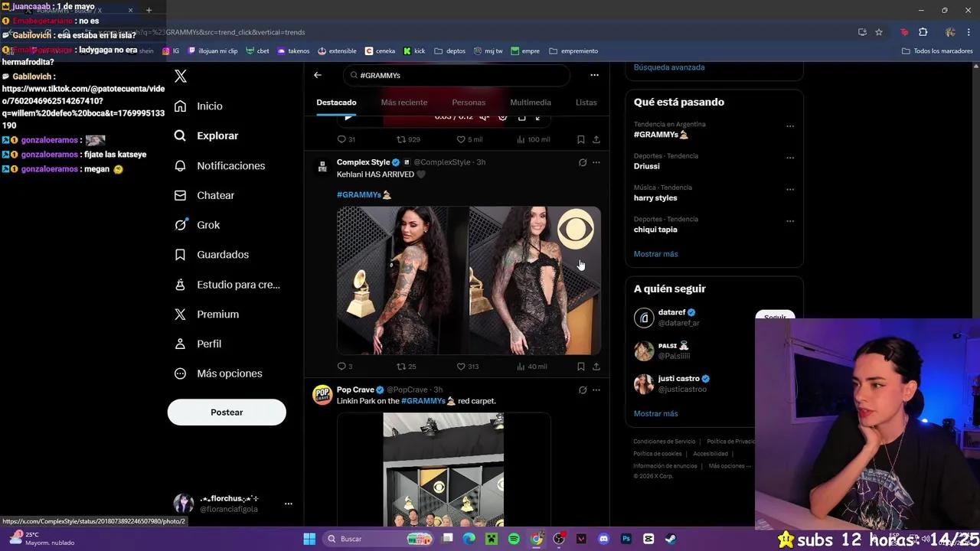Retweet the Complex Style Kehlani post
980x551 pixels.
(x=401, y=367)
